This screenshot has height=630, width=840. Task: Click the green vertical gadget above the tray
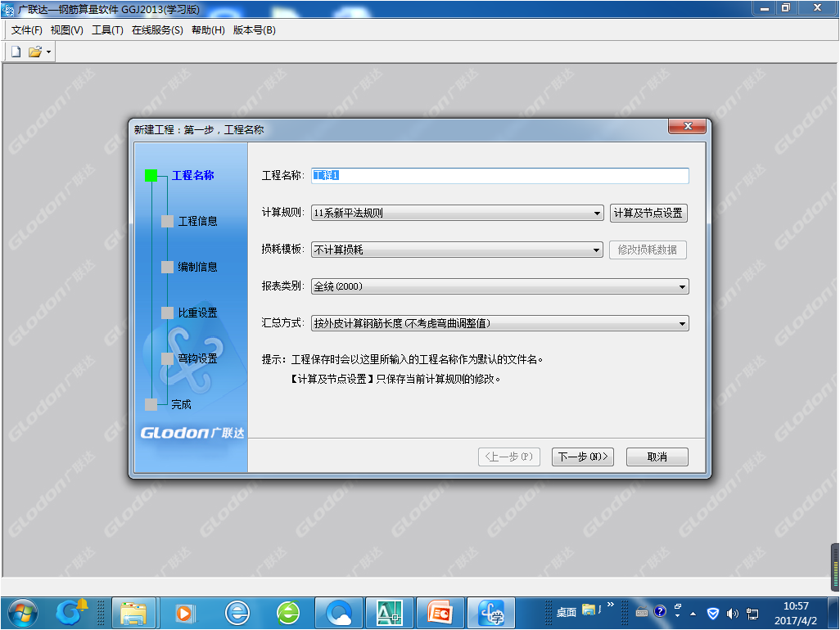click(x=834, y=567)
